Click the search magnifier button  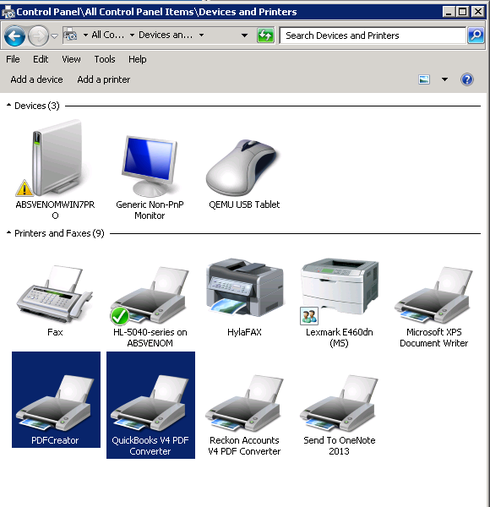point(476,35)
